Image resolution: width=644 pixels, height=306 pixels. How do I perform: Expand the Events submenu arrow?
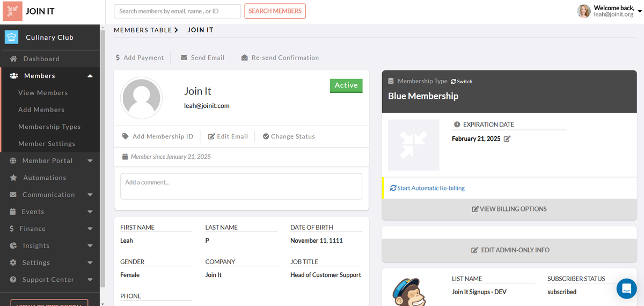[90, 212]
